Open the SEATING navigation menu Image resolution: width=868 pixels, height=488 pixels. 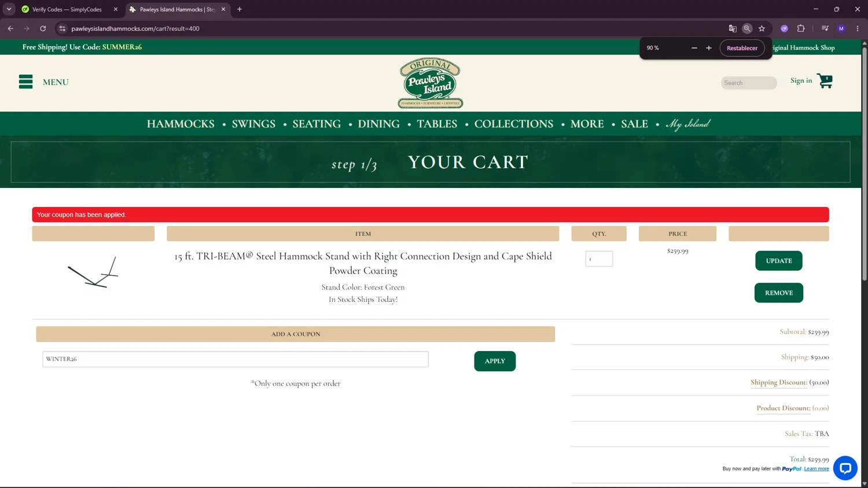[x=317, y=124]
